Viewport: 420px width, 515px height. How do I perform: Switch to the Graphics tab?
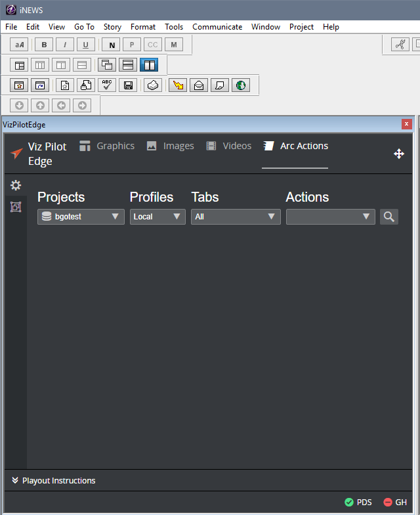(x=107, y=146)
